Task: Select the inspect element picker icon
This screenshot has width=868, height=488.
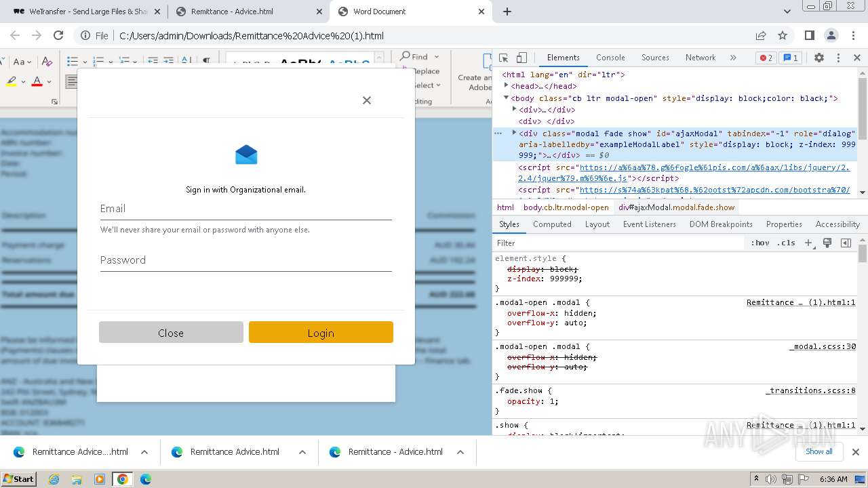Action: click(x=503, y=58)
